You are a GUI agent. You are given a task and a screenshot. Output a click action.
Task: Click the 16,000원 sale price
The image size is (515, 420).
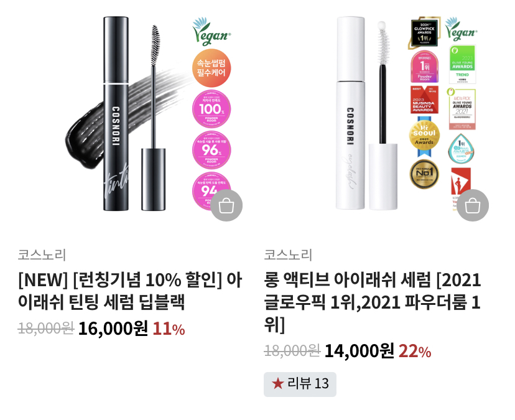[113, 329]
